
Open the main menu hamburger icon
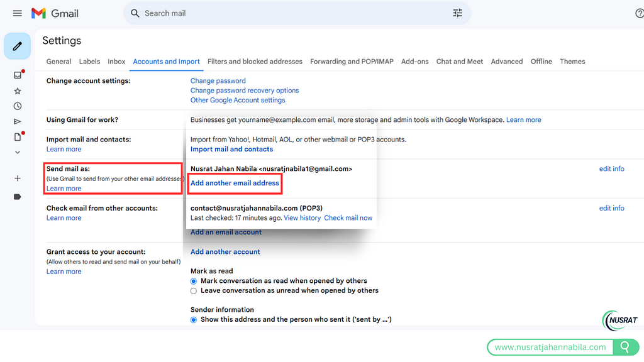pyautogui.click(x=17, y=14)
